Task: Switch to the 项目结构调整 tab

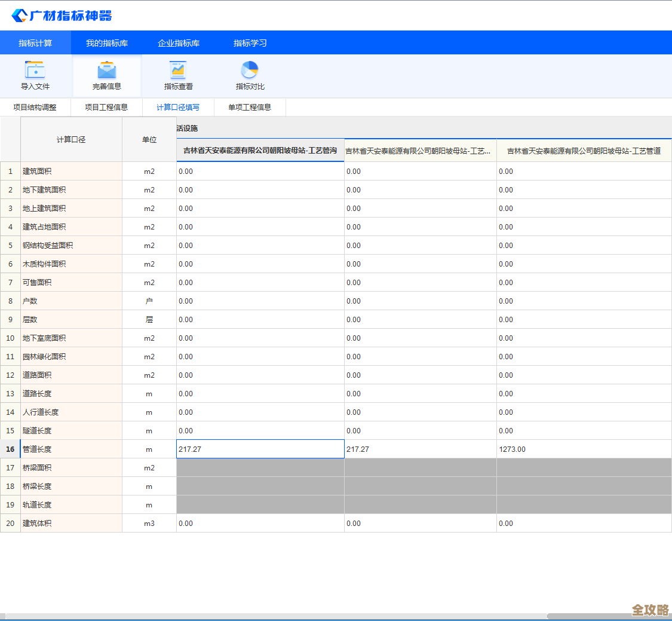Action: pos(36,108)
